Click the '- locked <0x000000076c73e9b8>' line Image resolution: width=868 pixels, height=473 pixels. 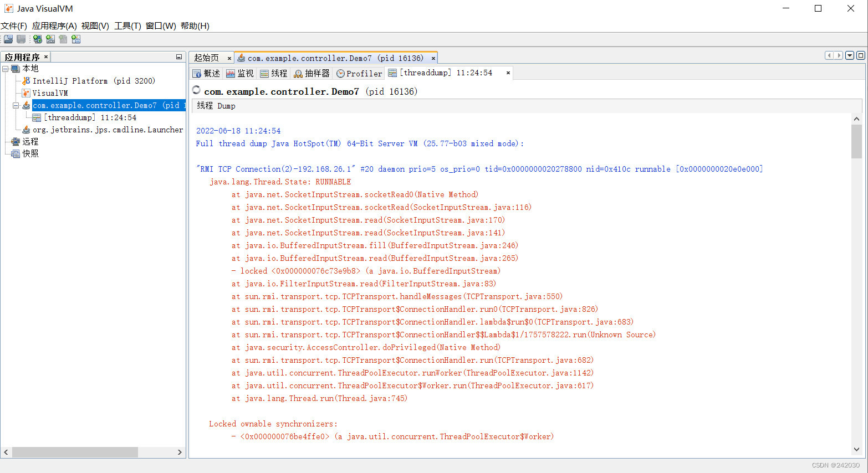(366, 271)
